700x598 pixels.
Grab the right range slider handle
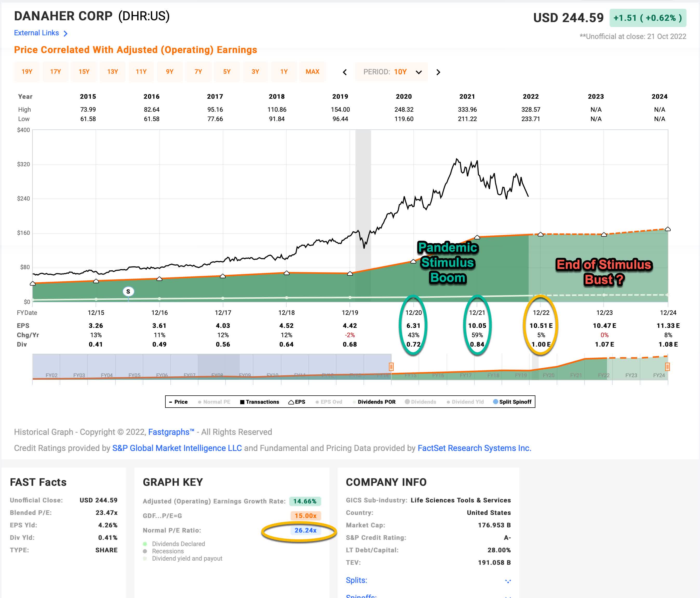[668, 367]
